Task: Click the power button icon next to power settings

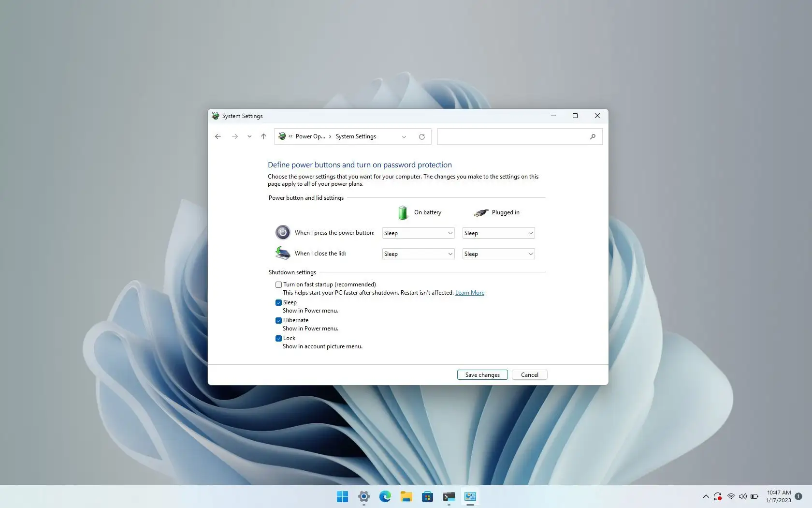Action: click(x=282, y=232)
